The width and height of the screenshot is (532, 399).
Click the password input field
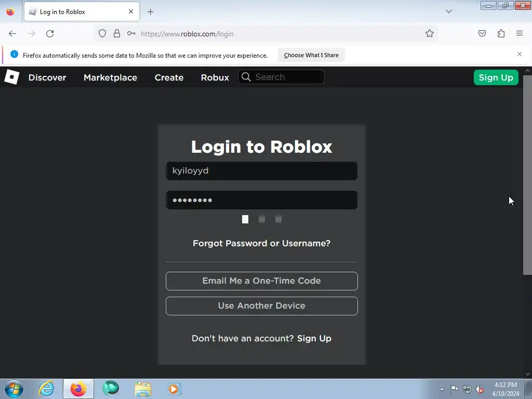(x=262, y=200)
